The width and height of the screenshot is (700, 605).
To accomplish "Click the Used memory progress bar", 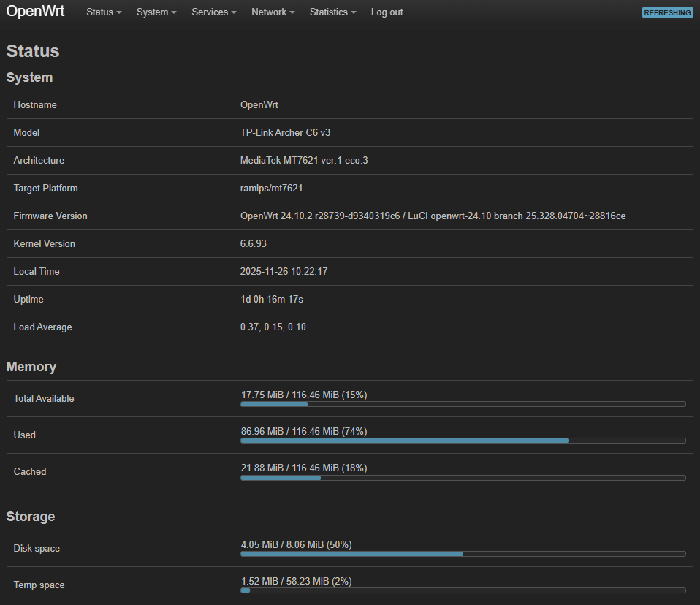I will point(463,441).
